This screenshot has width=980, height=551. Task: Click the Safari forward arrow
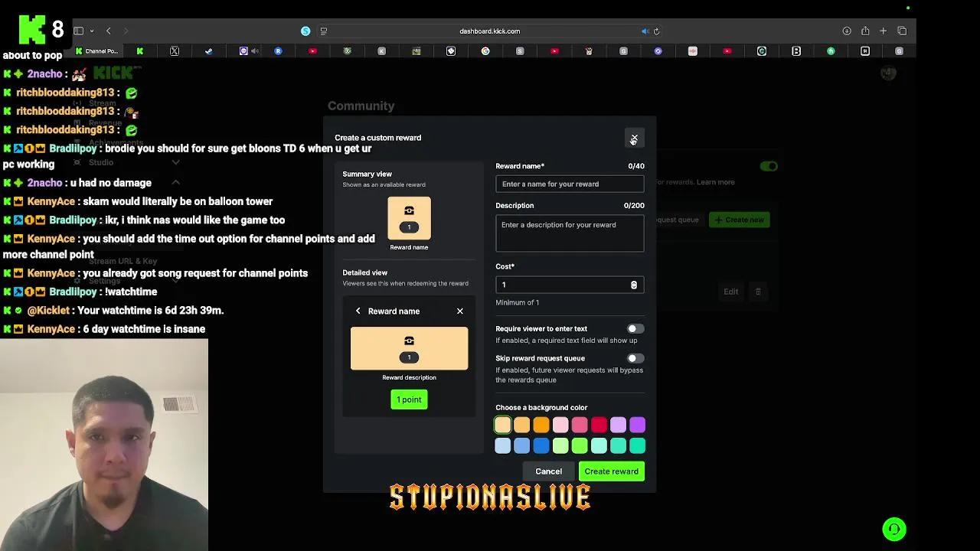point(126,31)
